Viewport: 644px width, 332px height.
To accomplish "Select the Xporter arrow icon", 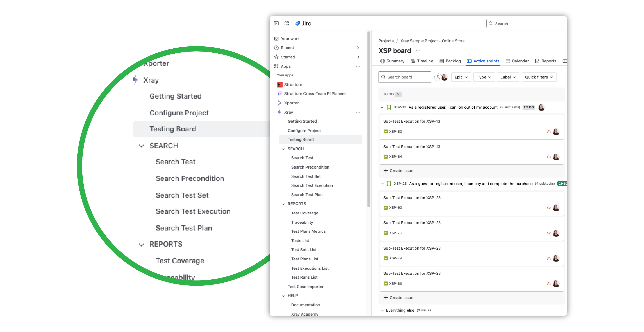I will [x=279, y=103].
